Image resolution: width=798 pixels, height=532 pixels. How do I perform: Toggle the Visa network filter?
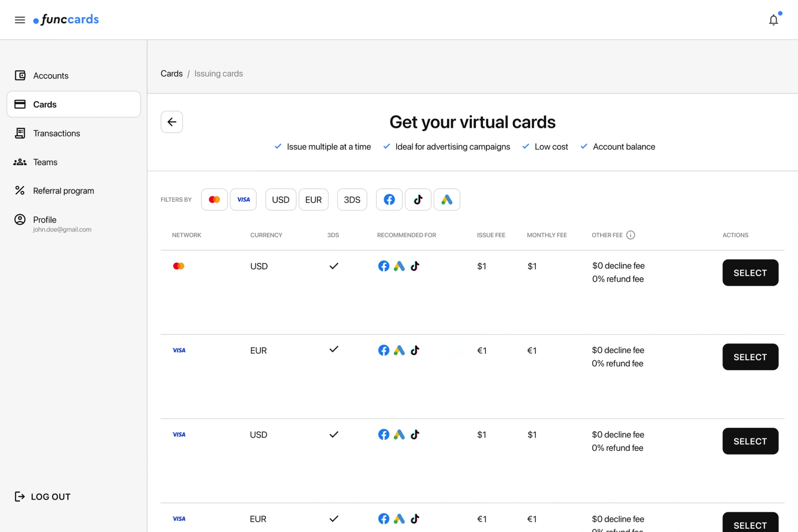[243, 200]
